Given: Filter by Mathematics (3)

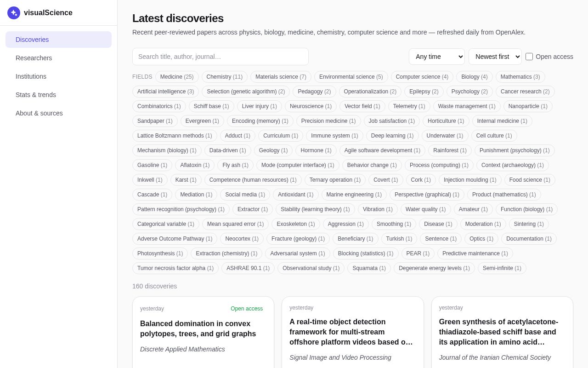Looking at the screenshot, I should [520, 77].
